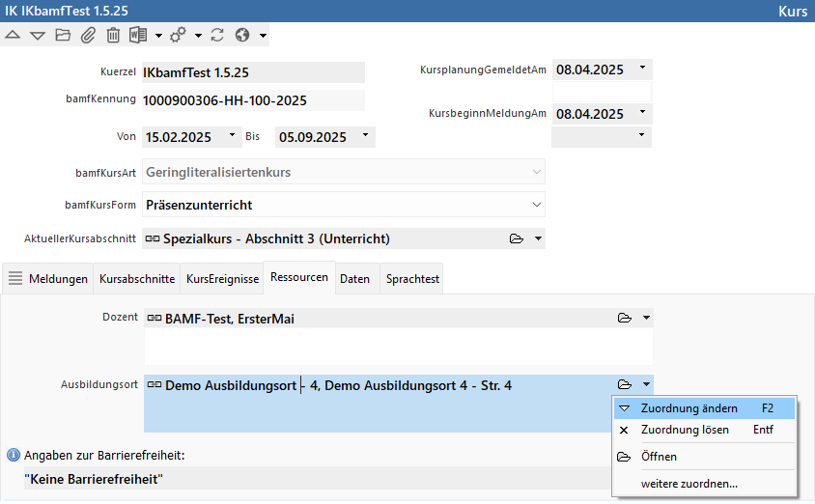The height and width of the screenshot is (504, 815).
Task: Choose weitere zuordnen... menu entry
Action: pos(689,483)
